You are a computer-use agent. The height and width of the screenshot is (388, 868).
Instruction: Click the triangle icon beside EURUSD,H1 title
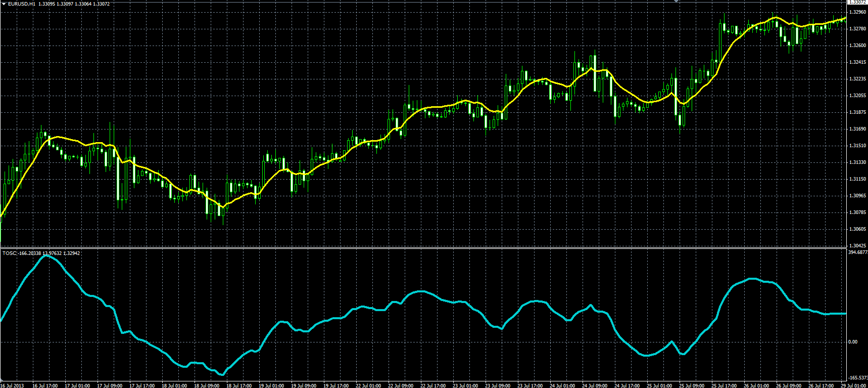(4, 4)
